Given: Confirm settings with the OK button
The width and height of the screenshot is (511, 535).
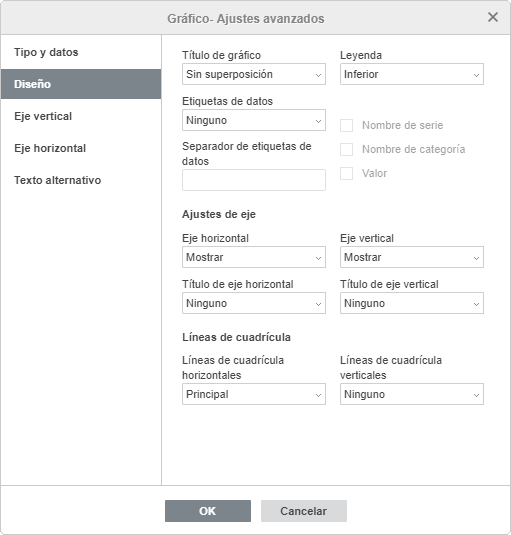Looking at the screenshot, I should (208, 511).
